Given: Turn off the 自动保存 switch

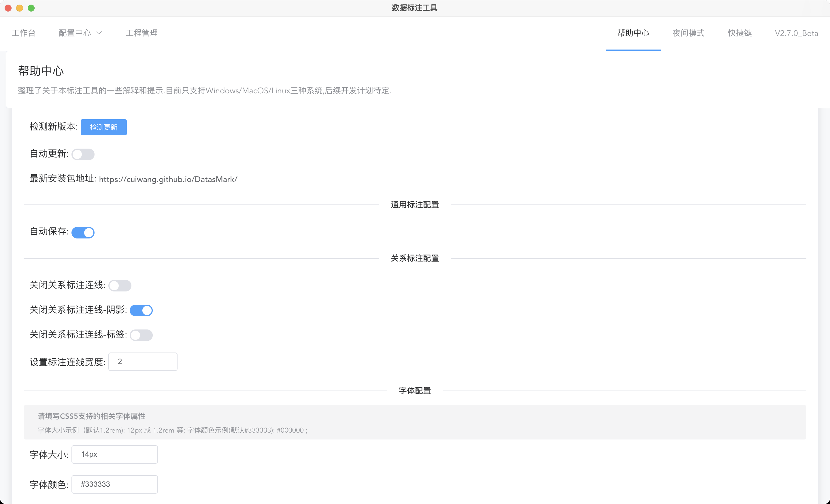Looking at the screenshot, I should point(83,233).
